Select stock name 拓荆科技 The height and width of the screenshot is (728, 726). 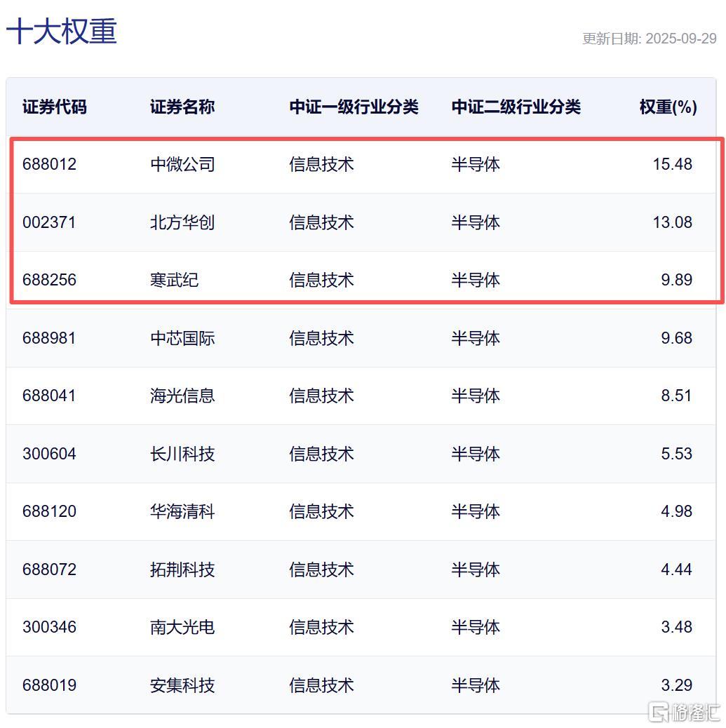click(182, 569)
